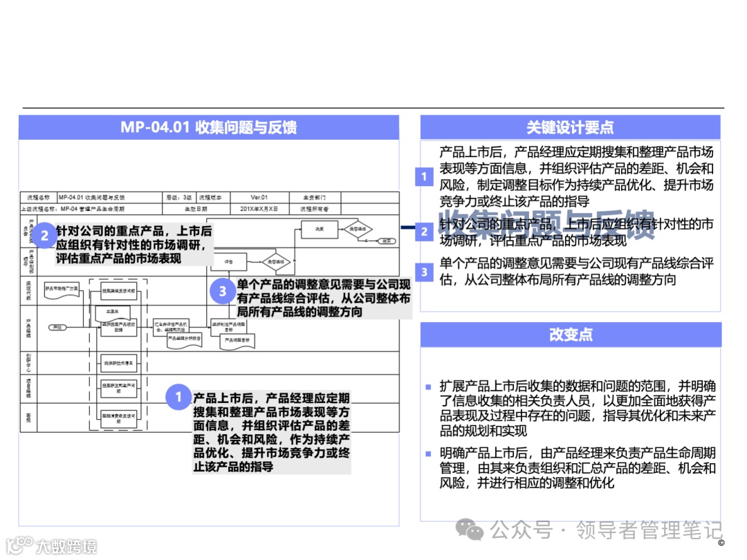Click paragraph '产品上市后，产品经理应定期搜集和整理产品市场'
Viewport: 747px width, 560px height.
pyautogui.click(x=576, y=152)
